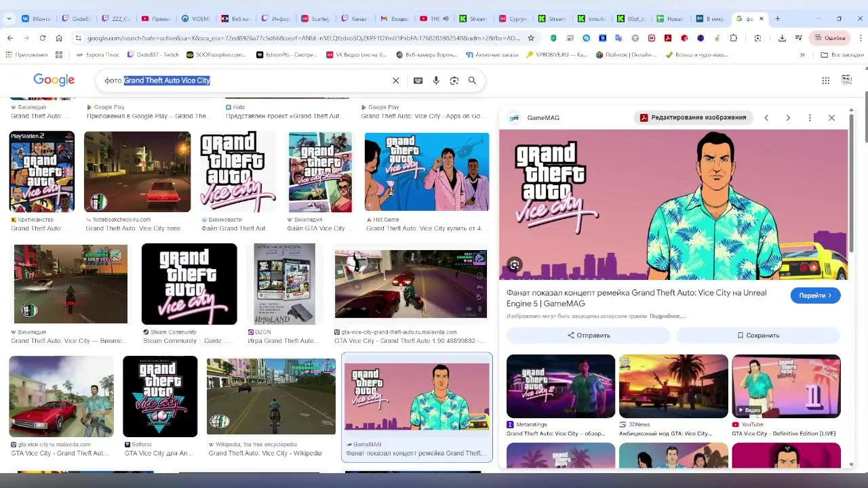Open the Google apps grid
The height and width of the screenshot is (488, 868).
[x=825, y=81]
